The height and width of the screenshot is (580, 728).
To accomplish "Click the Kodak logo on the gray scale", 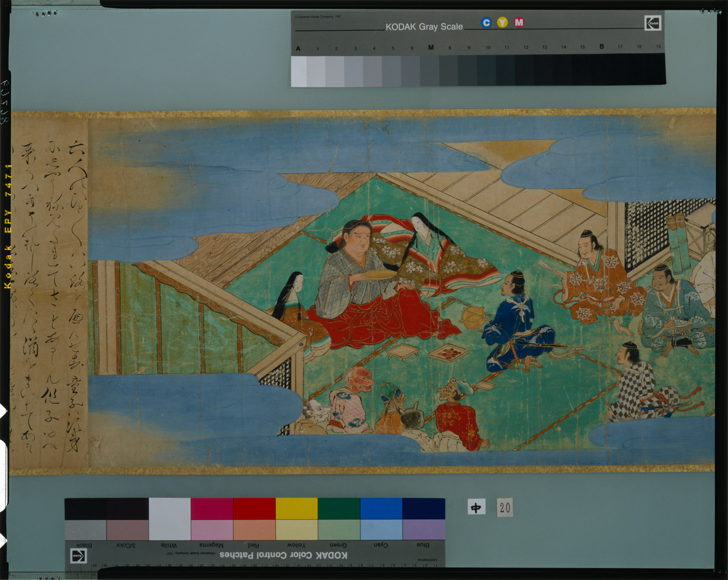I will [653, 23].
